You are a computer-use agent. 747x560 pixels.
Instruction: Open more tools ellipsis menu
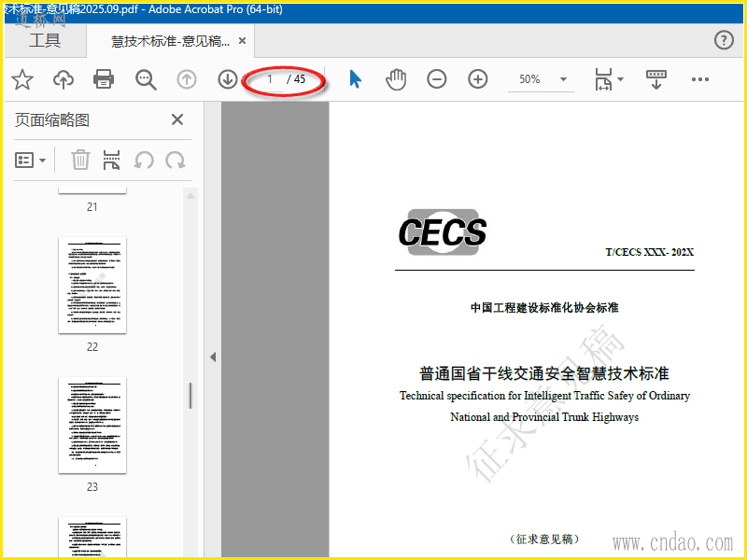point(699,79)
